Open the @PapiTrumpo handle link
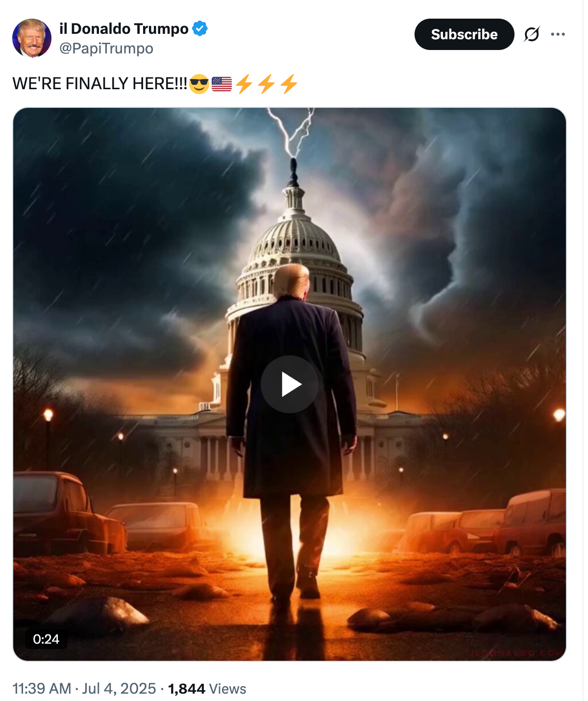The height and width of the screenshot is (701, 588). (x=106, y=49)
